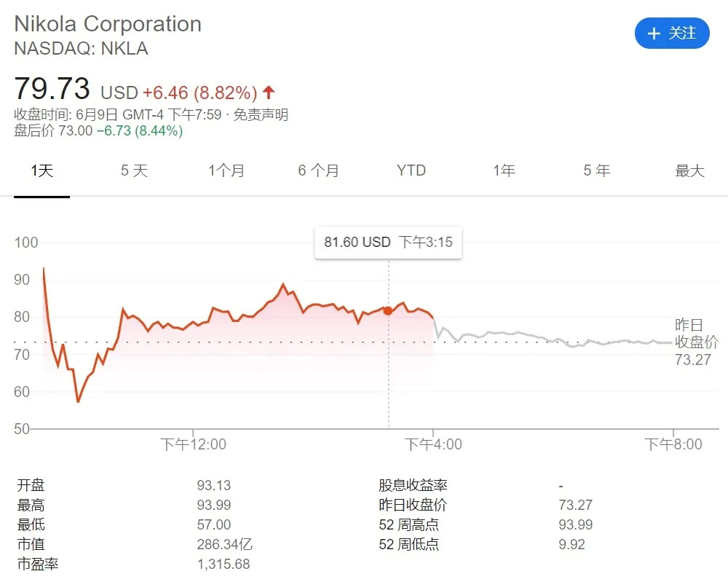Click the red up arrow icon

click(x=269, y=93)
